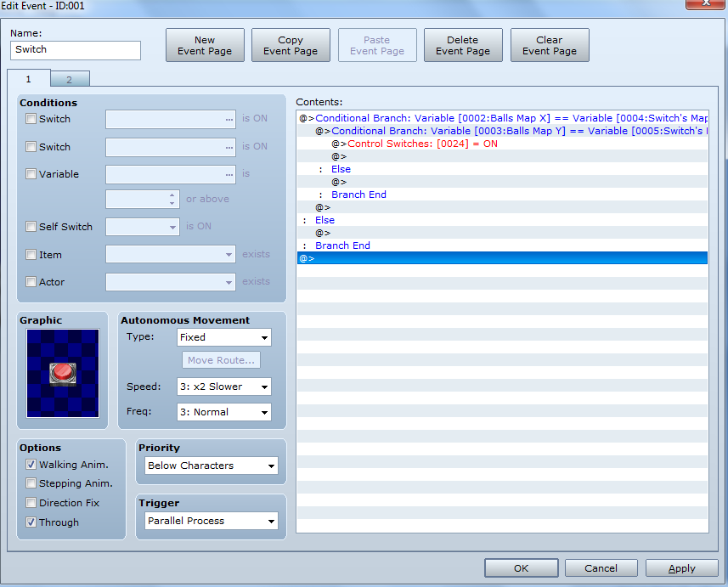
Task: Check the Direction Fix option
Action: (31, 503)
